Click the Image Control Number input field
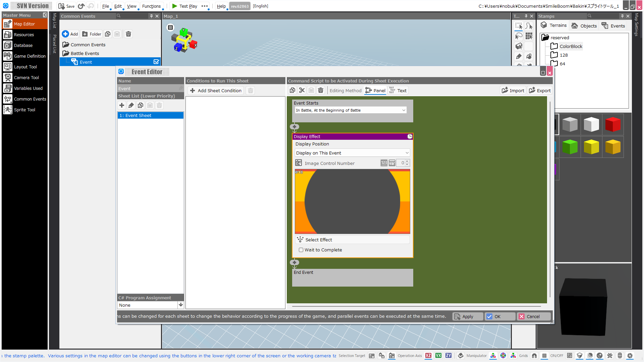 coord(400,163)
